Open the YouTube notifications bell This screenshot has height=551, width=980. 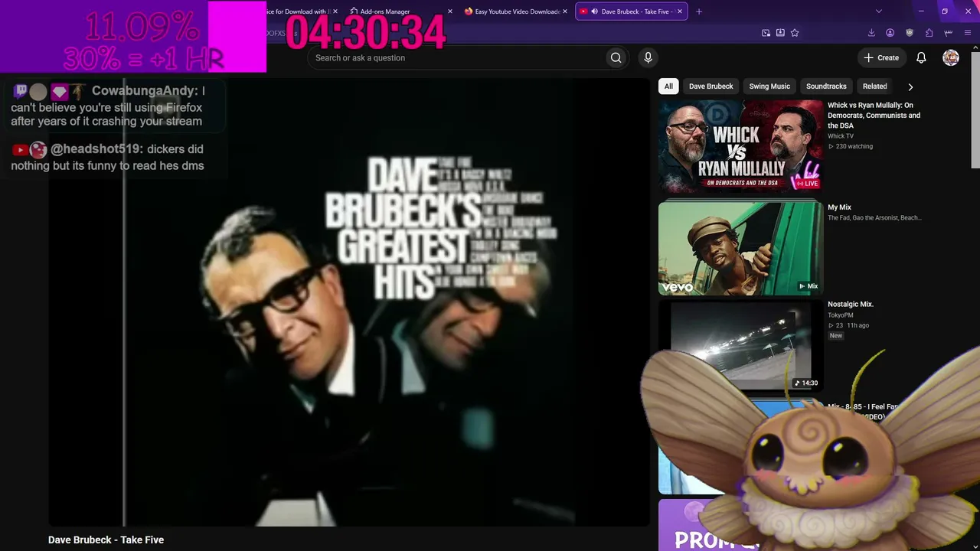[x=921, y=57]
